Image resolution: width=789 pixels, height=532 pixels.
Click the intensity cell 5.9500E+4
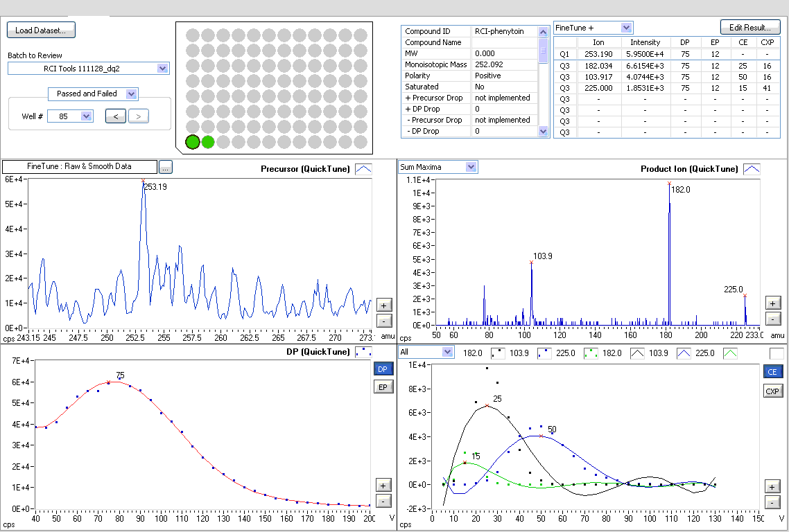coord(645,54)
